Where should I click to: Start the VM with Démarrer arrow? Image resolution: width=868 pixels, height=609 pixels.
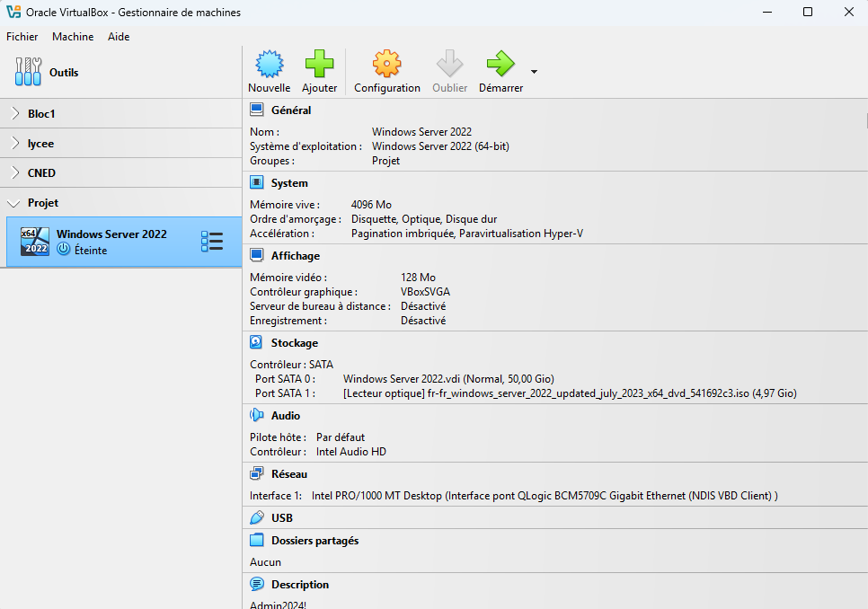[x=500, y=65]
